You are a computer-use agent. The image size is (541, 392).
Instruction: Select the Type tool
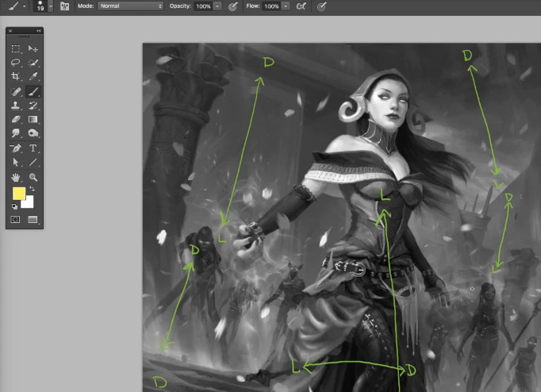33,148
